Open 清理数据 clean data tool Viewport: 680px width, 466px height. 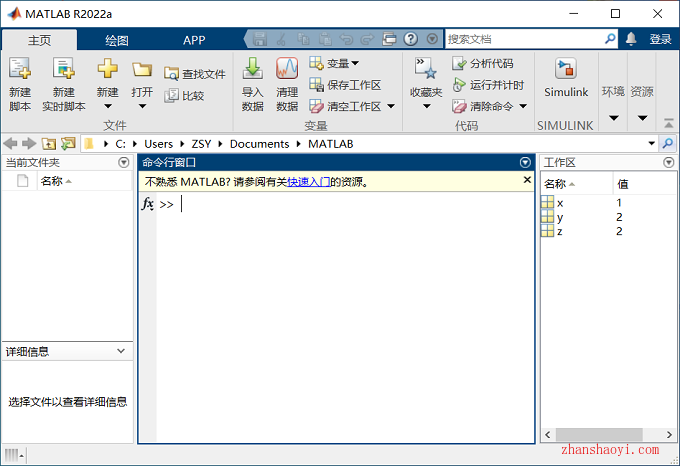(287, 85)
